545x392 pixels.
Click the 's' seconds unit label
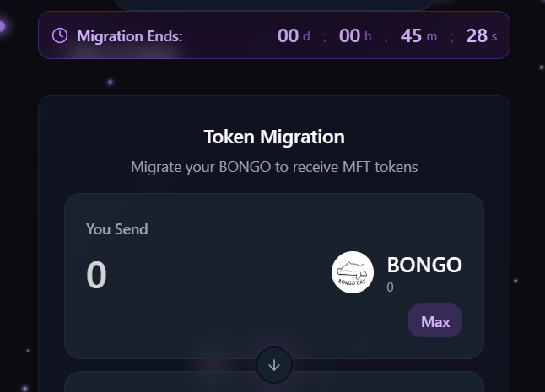click(494, 36)
